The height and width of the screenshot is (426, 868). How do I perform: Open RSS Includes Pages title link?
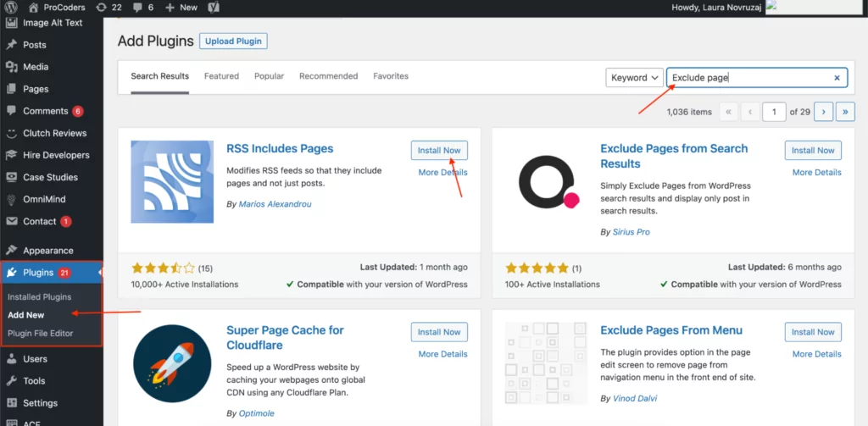tap(280, 149)
